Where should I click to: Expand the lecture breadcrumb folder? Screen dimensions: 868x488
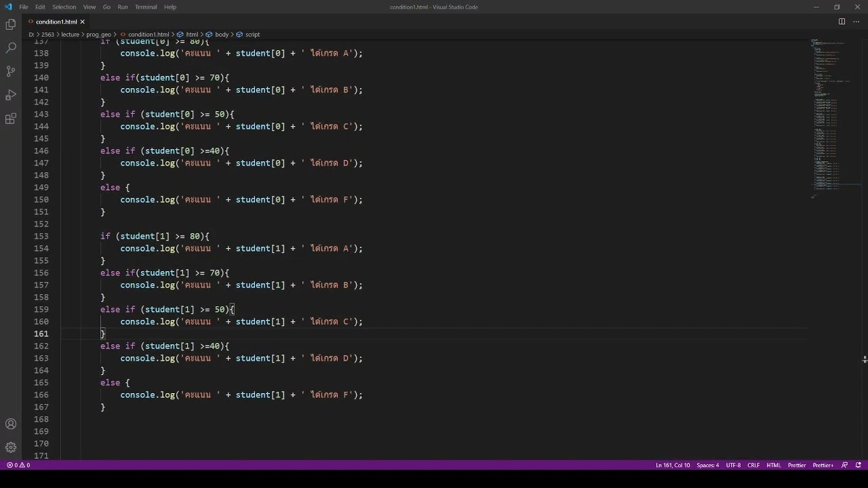pyautogui.click(x=71, y=35)
